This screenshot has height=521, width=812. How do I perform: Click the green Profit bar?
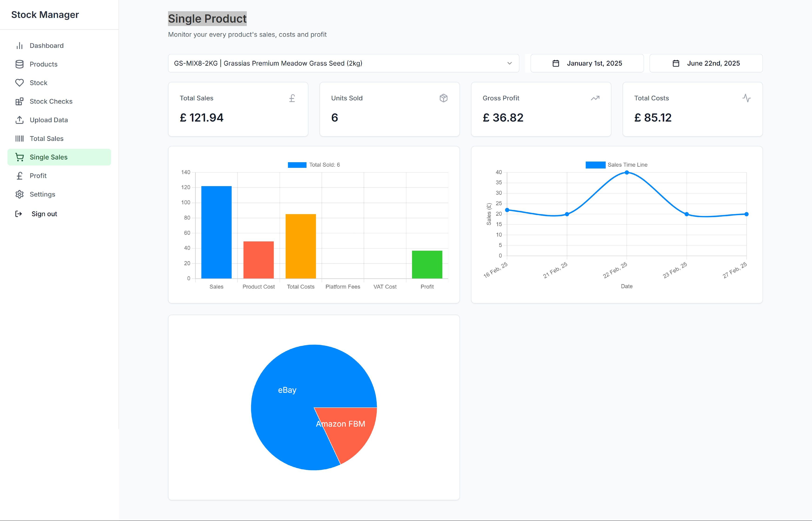click(427, 265)
